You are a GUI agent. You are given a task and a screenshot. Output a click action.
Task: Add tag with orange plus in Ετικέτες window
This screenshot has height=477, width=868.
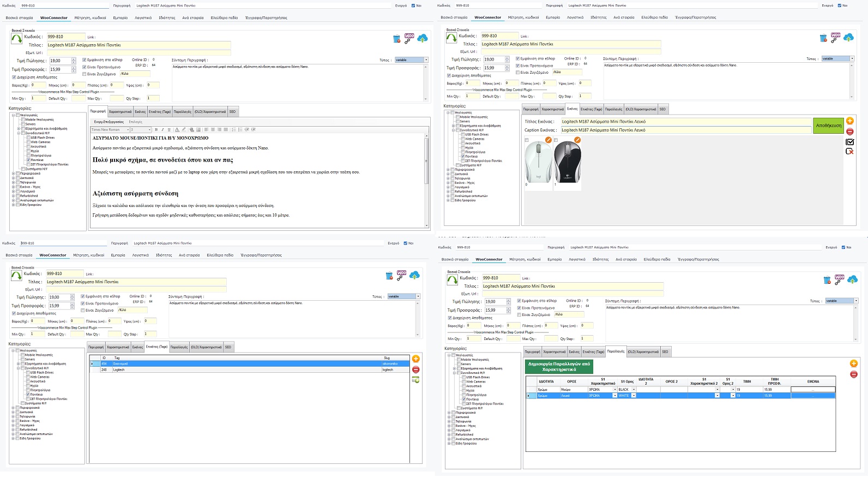[415, 359]
